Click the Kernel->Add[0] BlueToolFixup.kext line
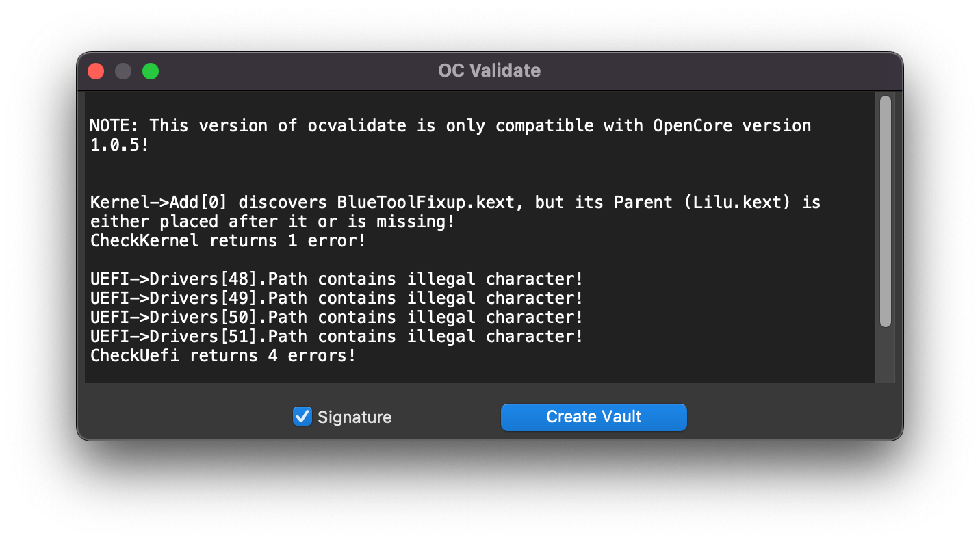980x542 pixels. tap(455, 203)
